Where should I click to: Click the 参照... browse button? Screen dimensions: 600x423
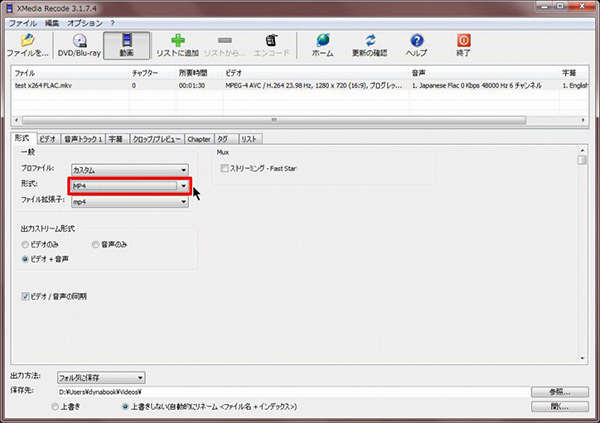pyautogui.click(x=559, y=392)
